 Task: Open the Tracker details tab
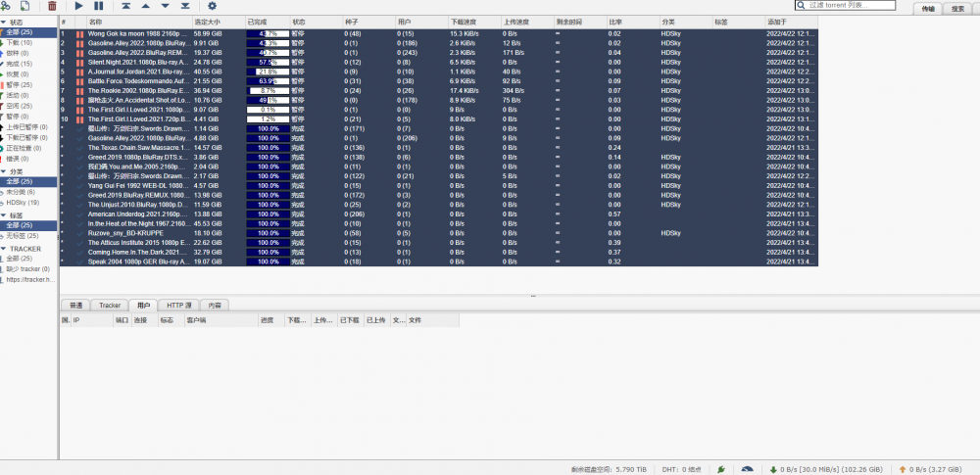[110, 305]
